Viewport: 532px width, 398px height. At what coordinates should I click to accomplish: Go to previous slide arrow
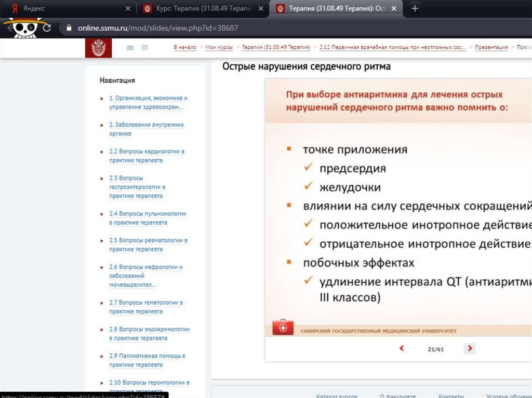[402, 348]
